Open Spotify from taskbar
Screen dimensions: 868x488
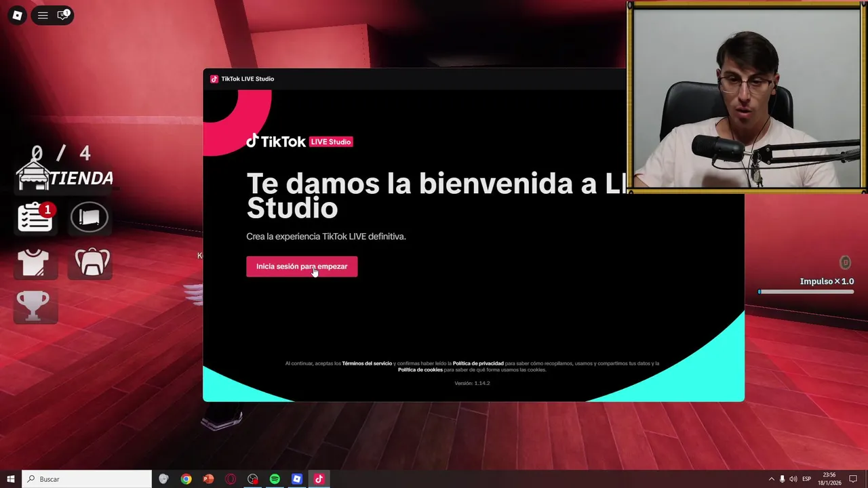[275, 479]
